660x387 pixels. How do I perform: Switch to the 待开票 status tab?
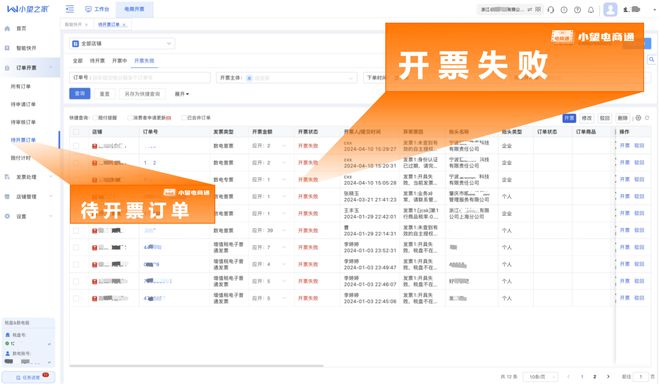(97, 61)
